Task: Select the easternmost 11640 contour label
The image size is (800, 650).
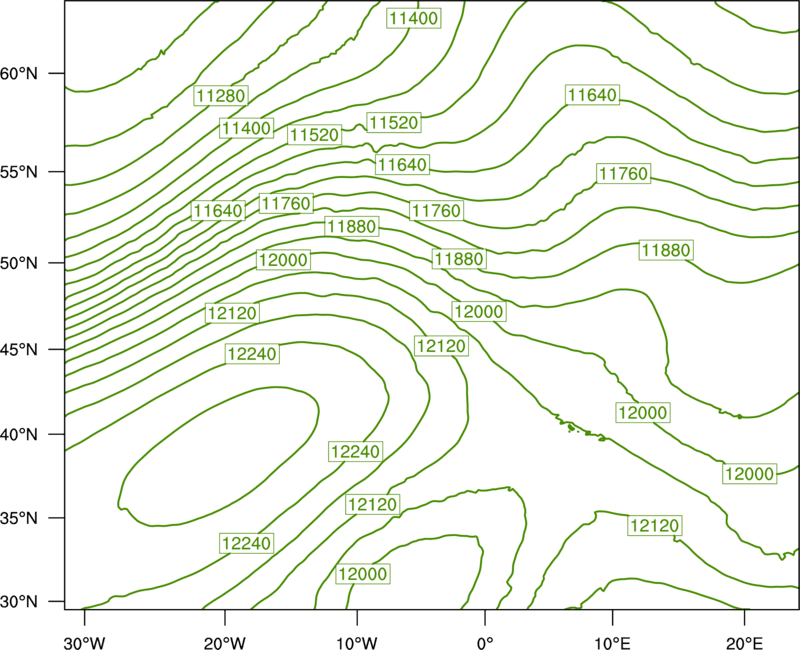Action: [x=592, y=95]
